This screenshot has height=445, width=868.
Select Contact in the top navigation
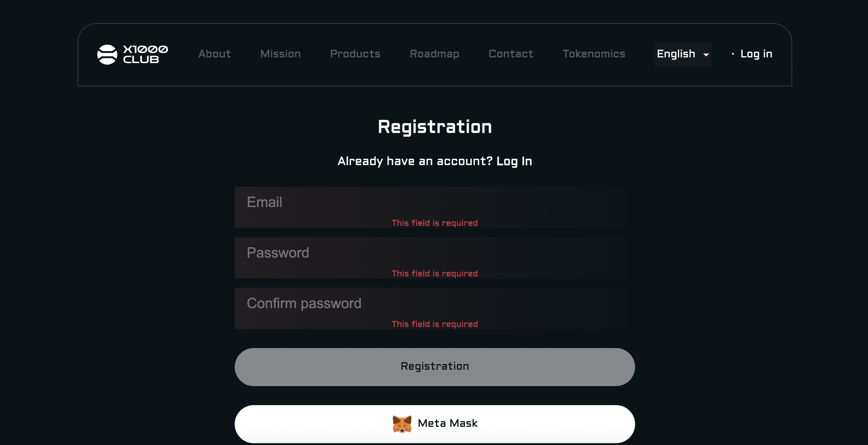pyautogui.click(x=511, y=54)
